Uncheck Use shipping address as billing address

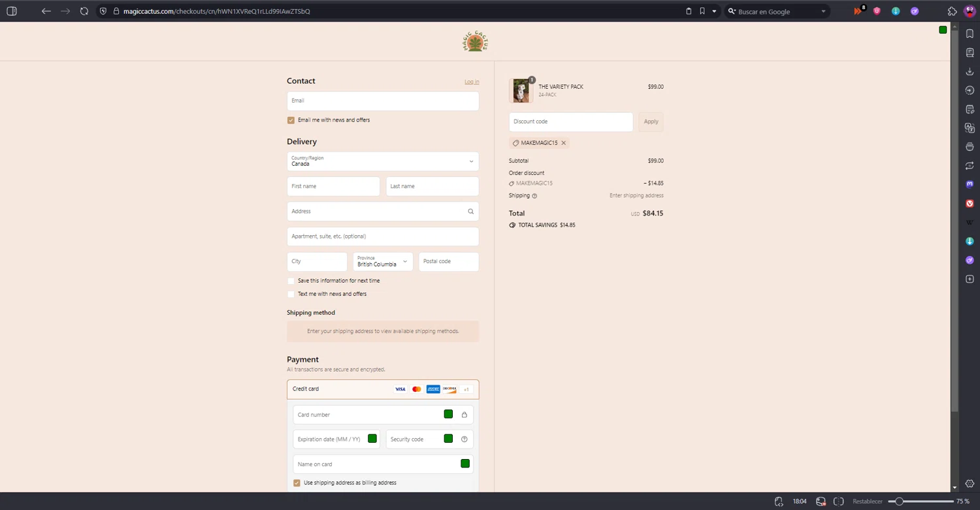(x=297, y=483)
